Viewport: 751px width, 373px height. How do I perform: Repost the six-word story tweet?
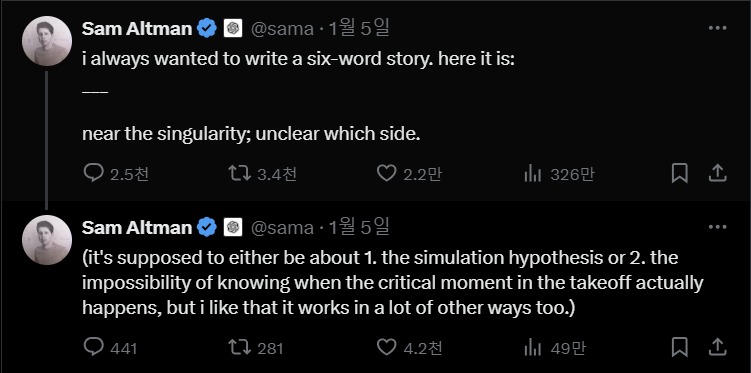click(262, 173)
